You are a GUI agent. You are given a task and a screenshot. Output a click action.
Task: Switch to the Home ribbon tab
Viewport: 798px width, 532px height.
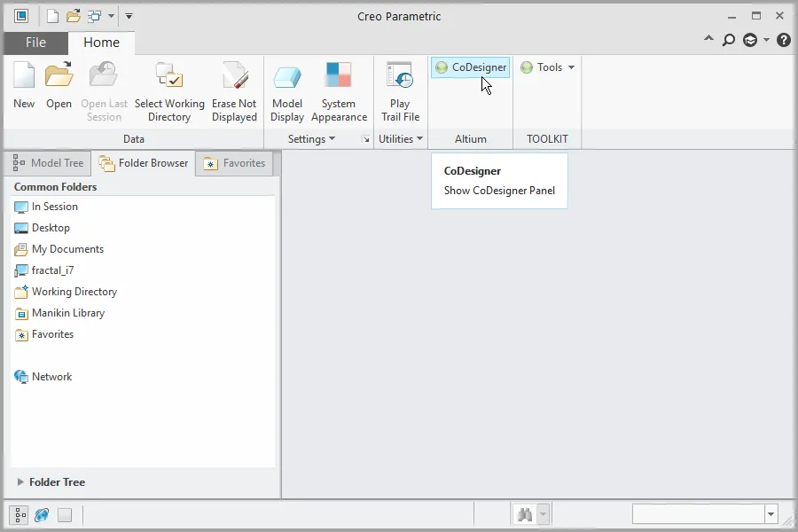(101, 43)
